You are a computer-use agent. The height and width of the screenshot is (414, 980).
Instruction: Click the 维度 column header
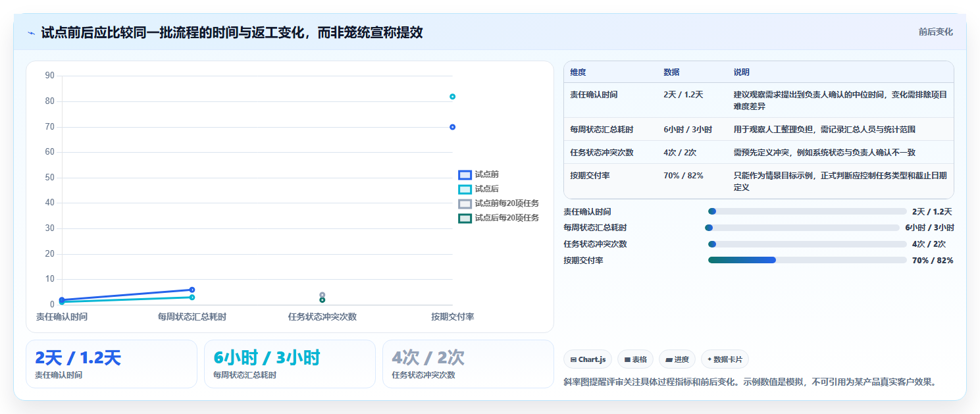pos(578,72)
